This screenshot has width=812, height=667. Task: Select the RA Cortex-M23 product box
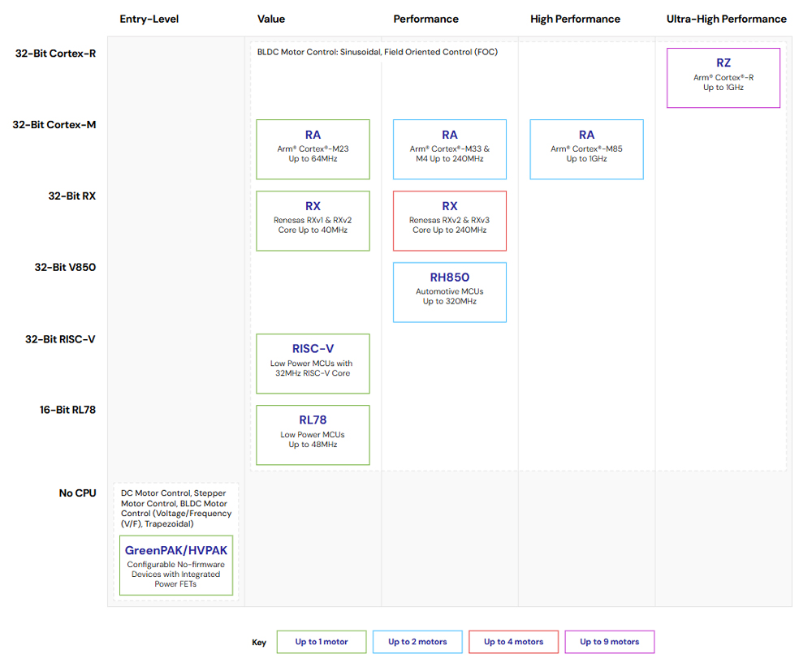(313, 149)
